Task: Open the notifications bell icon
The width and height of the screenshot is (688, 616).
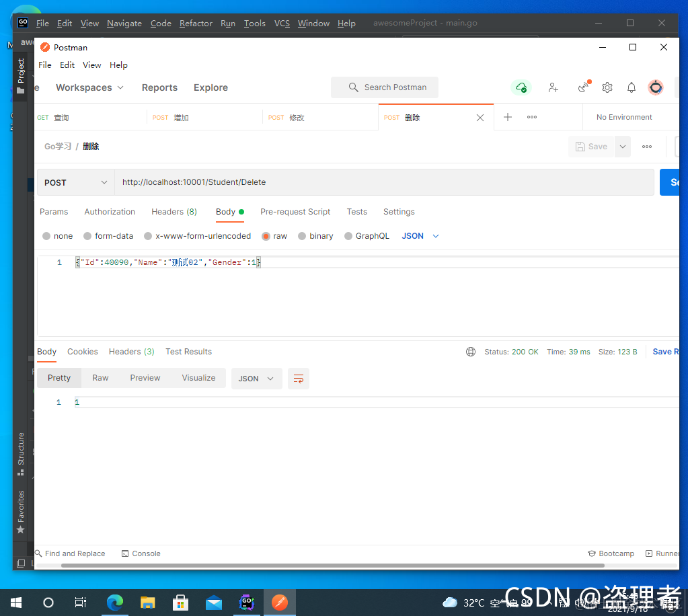Action: (632, 87)
